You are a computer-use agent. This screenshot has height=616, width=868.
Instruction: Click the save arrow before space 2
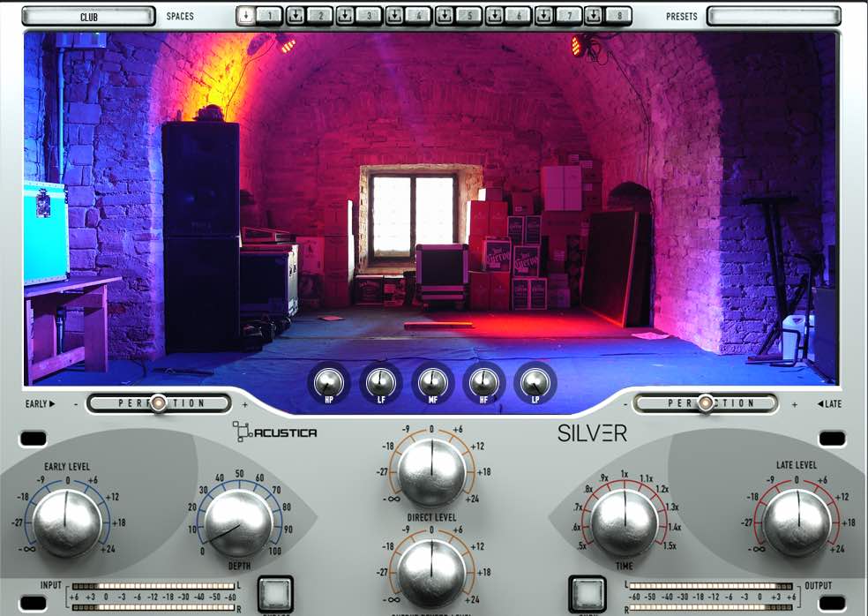[296, 16]
